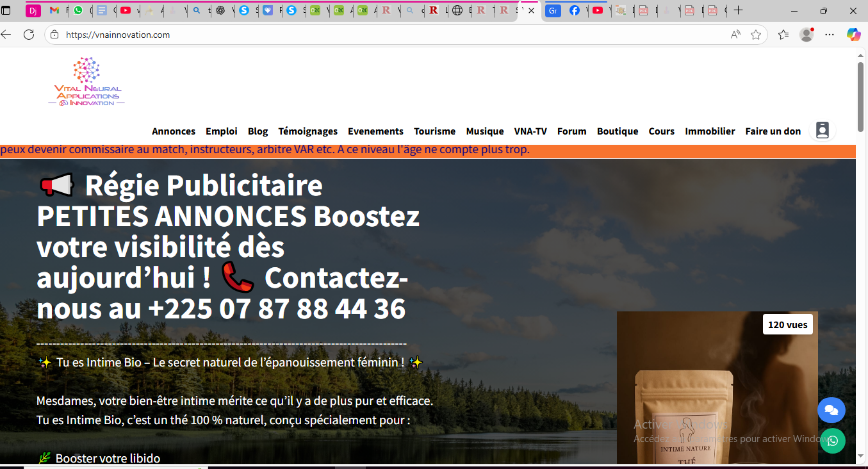Open the VNA-TV section from the menu
868x469 pixels.
(530, 131)
